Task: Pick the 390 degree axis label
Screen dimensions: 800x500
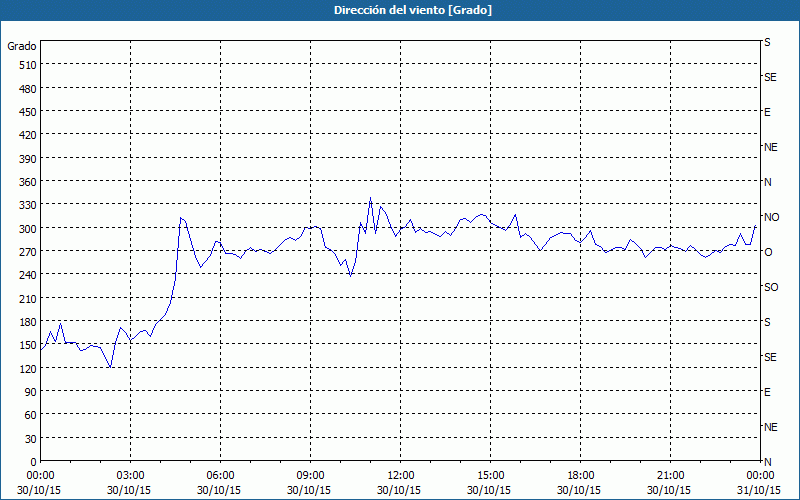Action: click(28, 159)
